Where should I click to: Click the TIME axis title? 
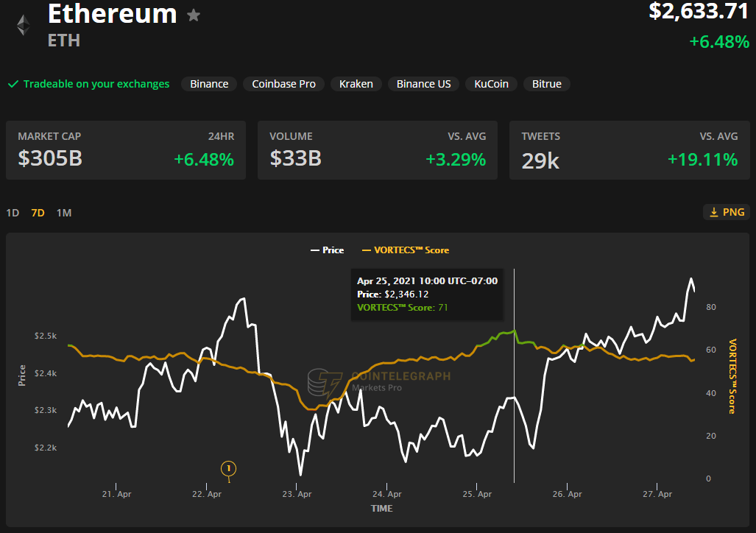pos(381,509)
